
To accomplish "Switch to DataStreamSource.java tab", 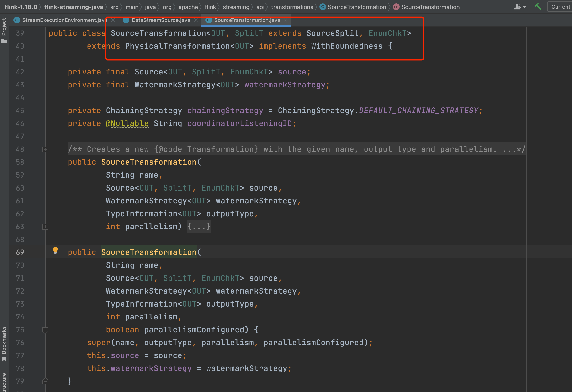I will pos(160,20).
